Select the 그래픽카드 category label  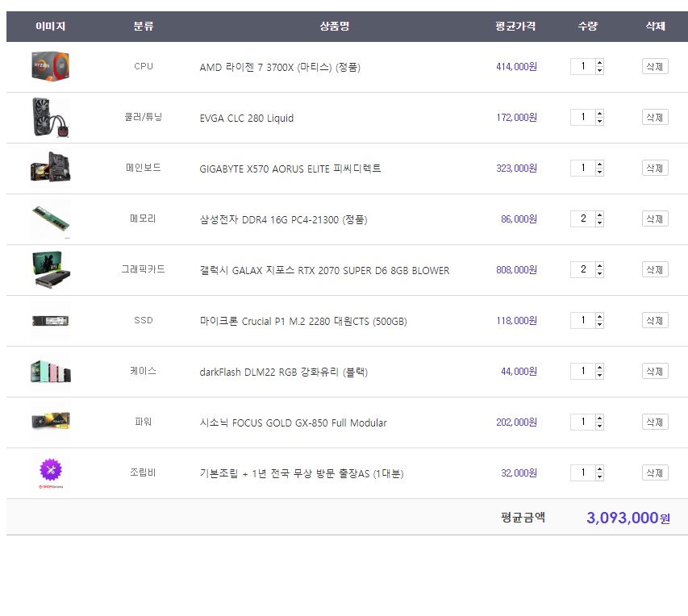pyautogui.click(x=143, y=269)
